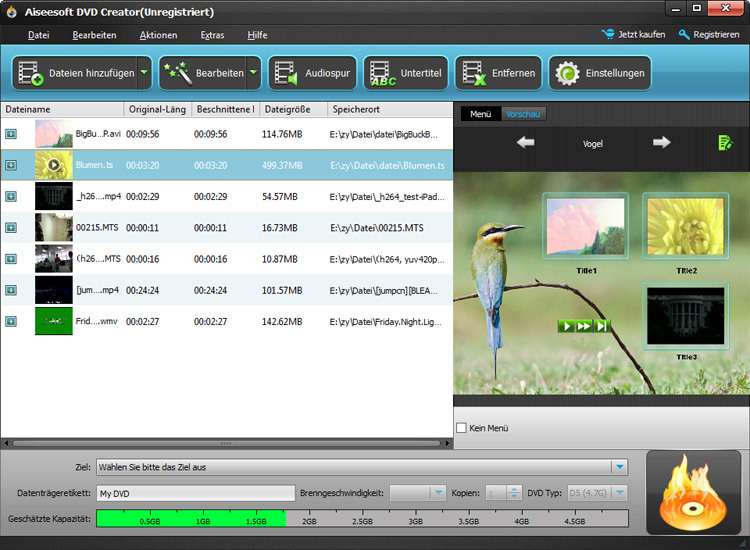Toggle the expand icon for the Blumen.ts row
This screenshot has width=750, height=550.
click(11, 165)
